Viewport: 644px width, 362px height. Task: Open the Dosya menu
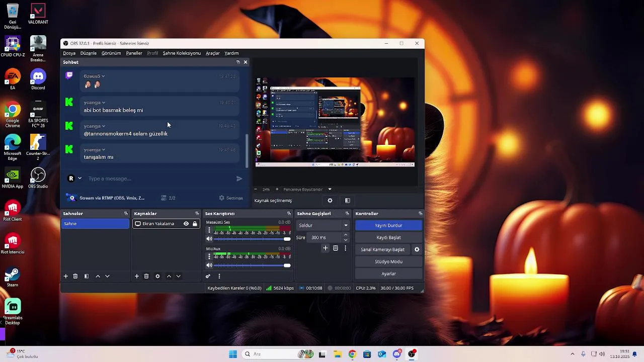(x=69, y=53)
